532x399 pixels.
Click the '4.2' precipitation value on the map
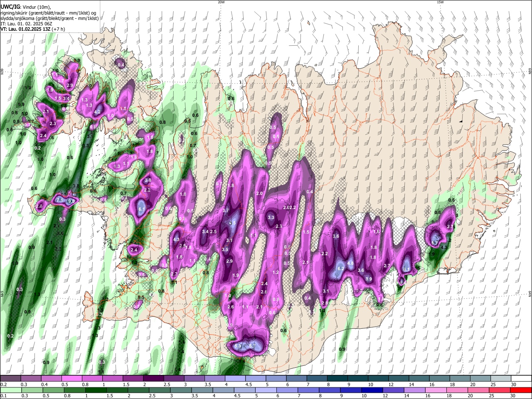point(98,112)
